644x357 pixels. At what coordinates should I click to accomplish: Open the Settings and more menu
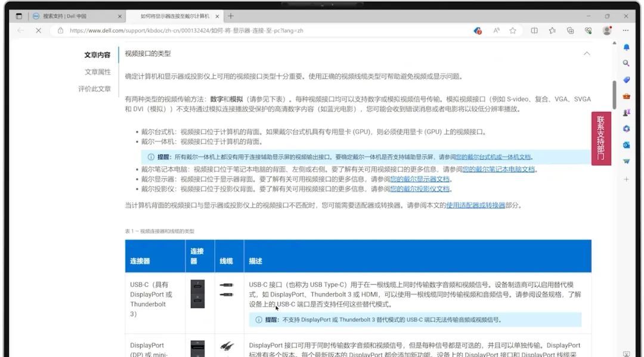pyautogui.click(x=626, y=30)
